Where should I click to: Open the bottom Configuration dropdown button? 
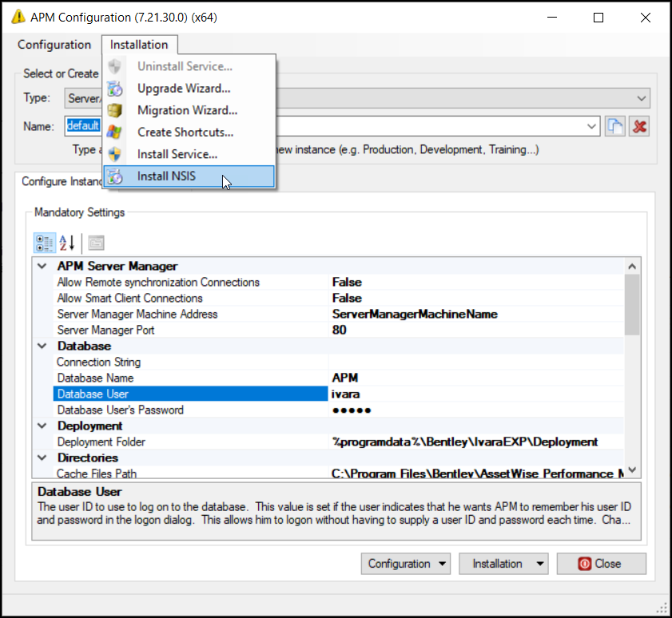click(405, 564)
